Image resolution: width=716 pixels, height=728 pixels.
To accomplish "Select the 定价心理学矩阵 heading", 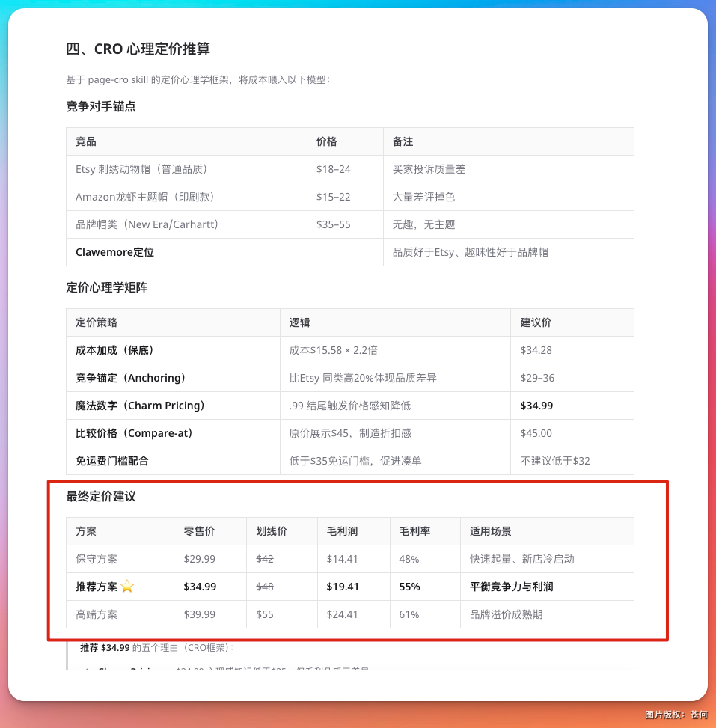I will pyautogui.click(x=106, y=288).
